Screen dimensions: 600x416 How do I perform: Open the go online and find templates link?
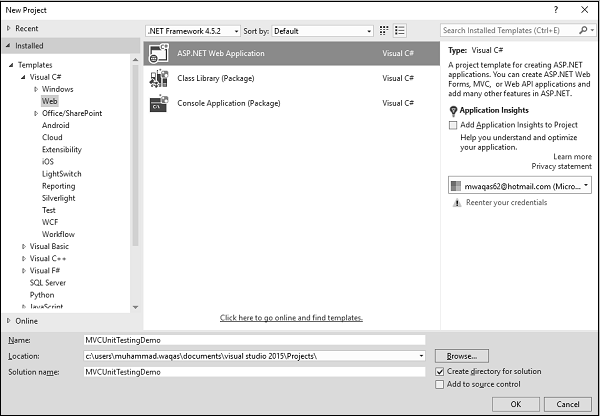291,318
